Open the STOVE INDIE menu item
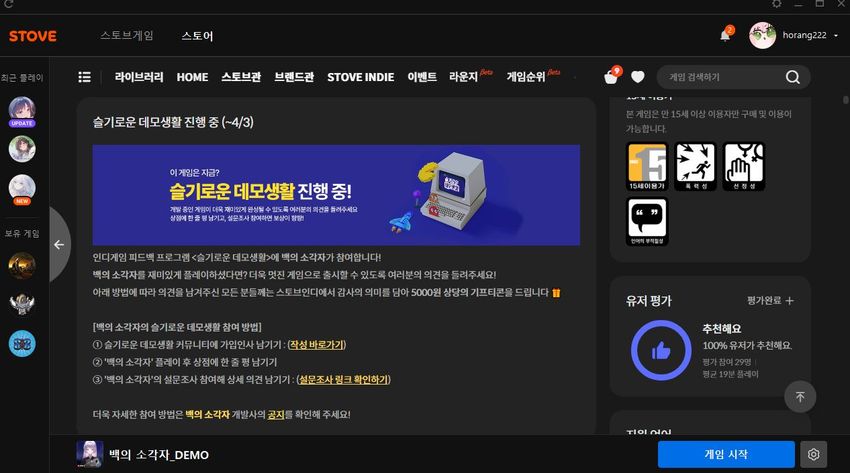The height and width of the screenshot is (473, 850). point(360,77)
